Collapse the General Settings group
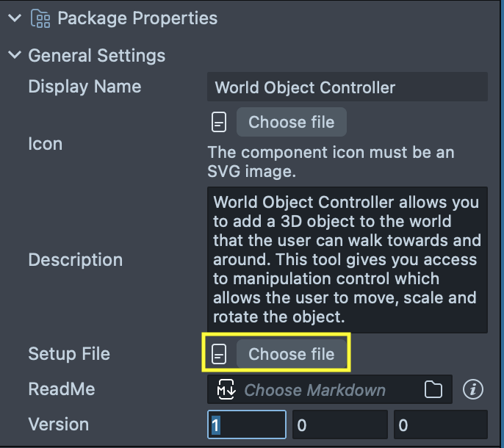The width and height of the screenshot is (504, 448). click(14, 55)
